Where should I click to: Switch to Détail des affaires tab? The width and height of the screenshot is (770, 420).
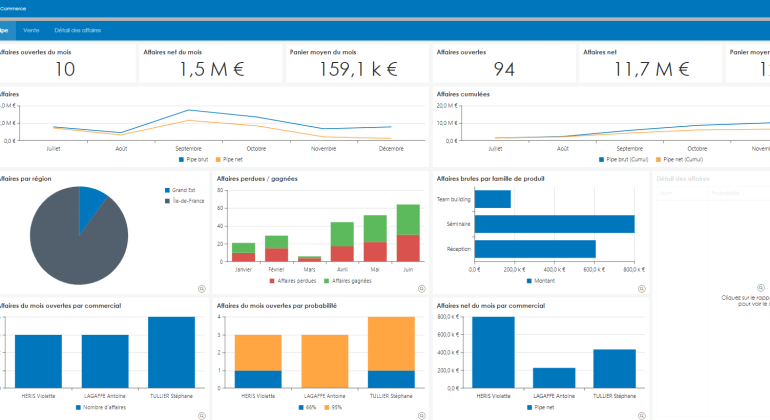click(x=78, y=30)
